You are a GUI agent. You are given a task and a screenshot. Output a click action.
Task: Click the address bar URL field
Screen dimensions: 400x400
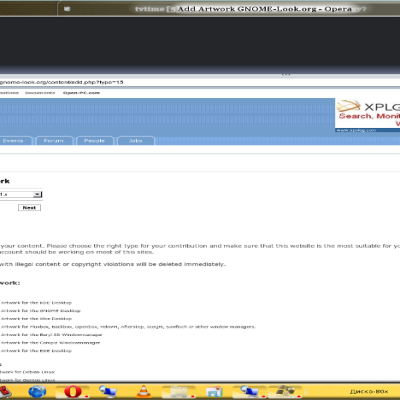200,82
